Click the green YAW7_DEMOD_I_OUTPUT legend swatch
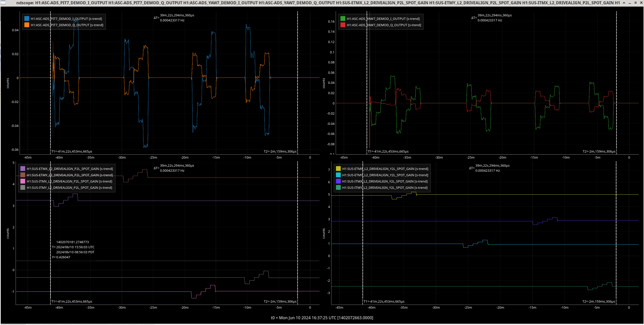Screen dimensions: 644x325 click(343, 19)
